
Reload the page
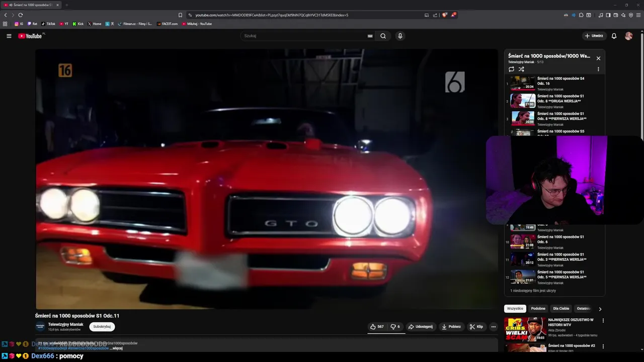click(21, 15)
